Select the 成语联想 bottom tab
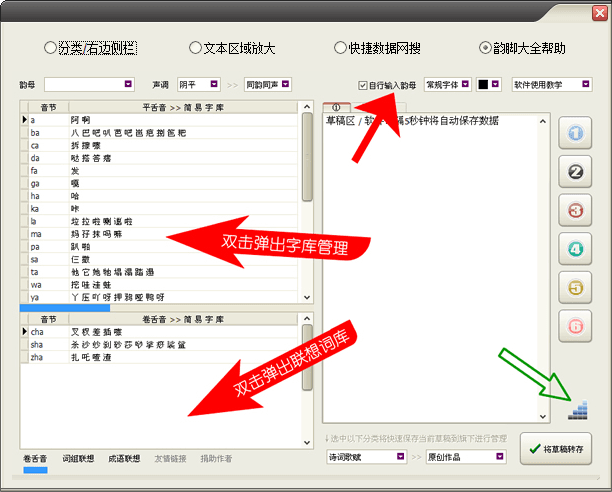This screenshot has width=612, height=492. coord(124,458)
